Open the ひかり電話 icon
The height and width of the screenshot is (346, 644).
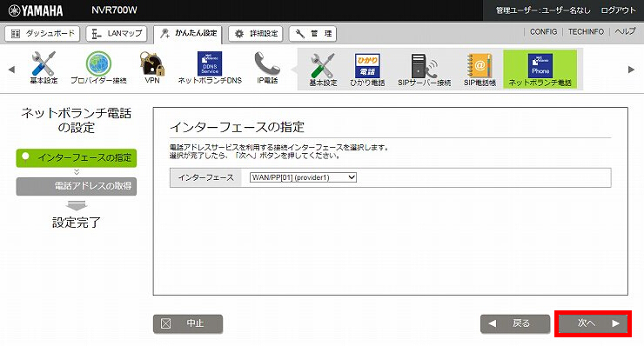click(x=367, y=70)
